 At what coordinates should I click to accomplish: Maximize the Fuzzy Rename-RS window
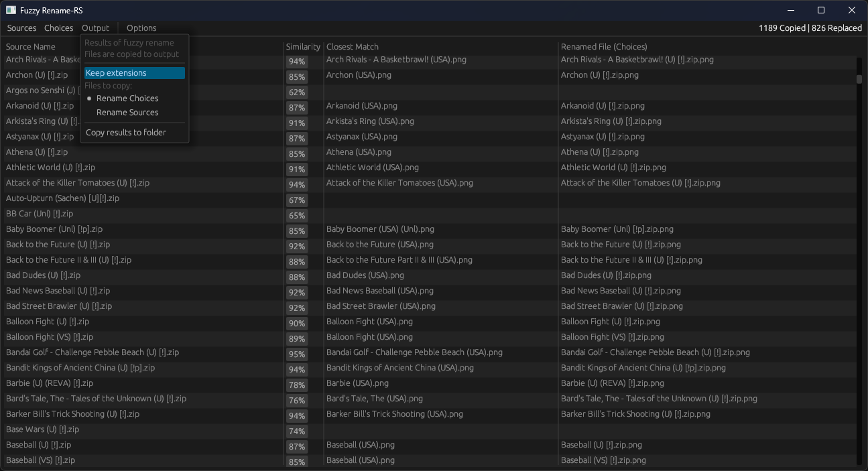tap(821, 10)
